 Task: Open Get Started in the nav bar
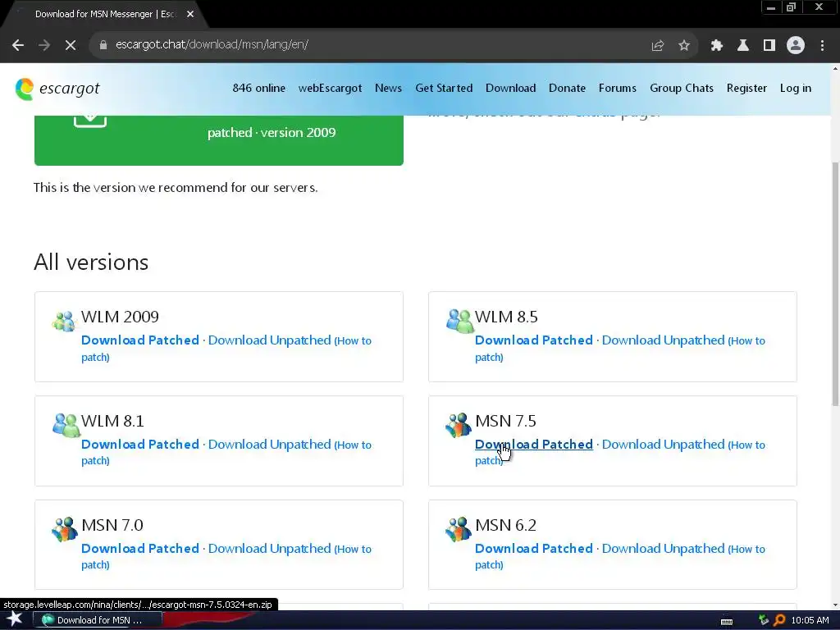(x=444, y=88)
